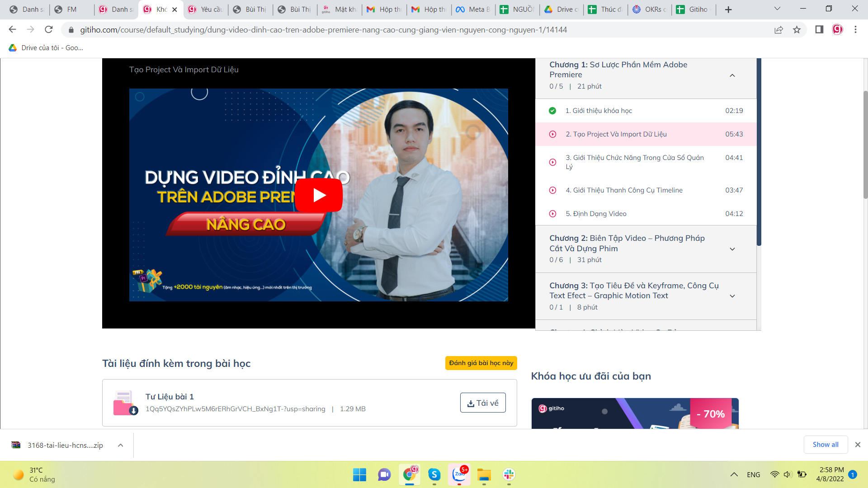Click the Gitiho extension icon in toolbar

click(x=837, y=29)
